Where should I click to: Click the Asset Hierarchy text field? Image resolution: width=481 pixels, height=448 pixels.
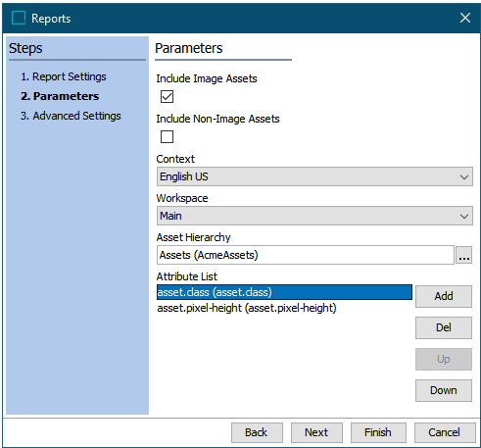[x=306, y=255]
